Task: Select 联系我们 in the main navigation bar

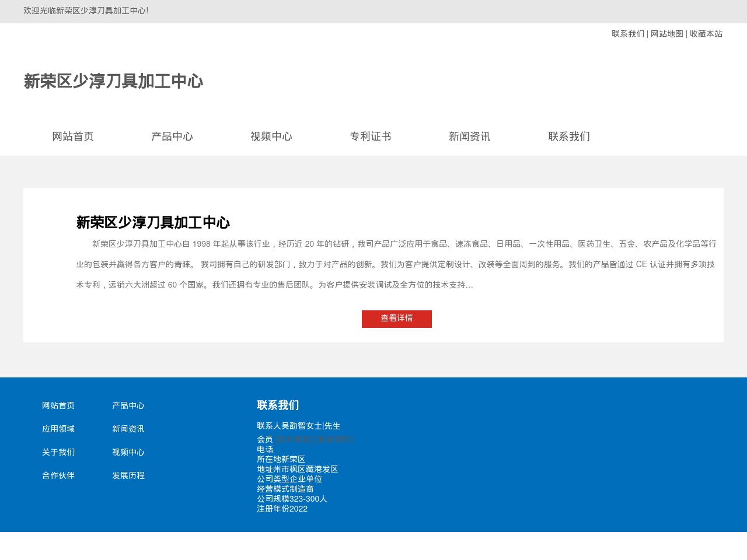Action: click(x=569, y=136)
